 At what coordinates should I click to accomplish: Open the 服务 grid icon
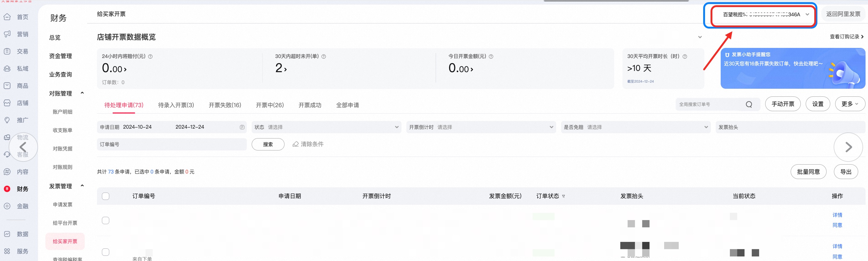pyautogui.click(x=7, y=251)
